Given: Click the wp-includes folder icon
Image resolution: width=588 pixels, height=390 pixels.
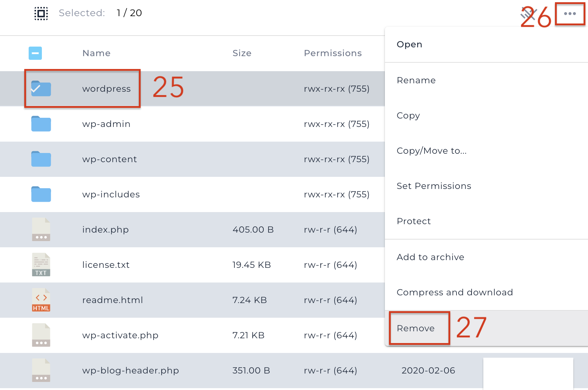Looking at the screenshot, I should [41, 194].
